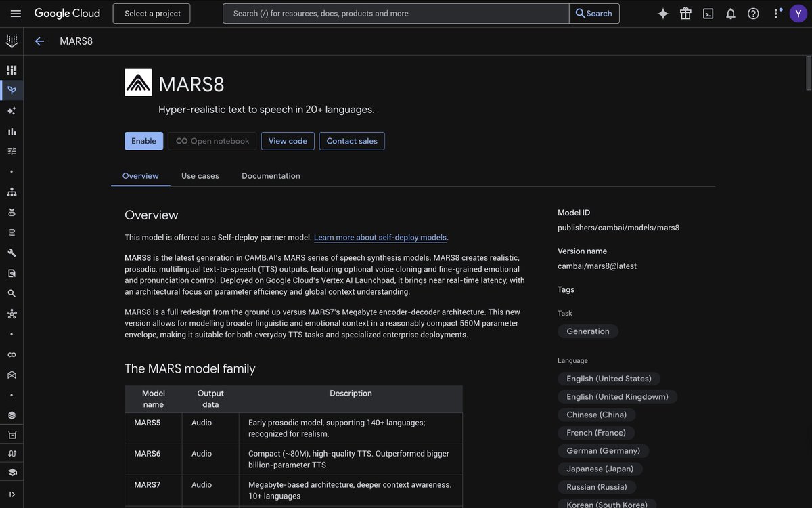Click the Generation task tag
This screenshot has height=508, width=812.
(x=588, y=331)
